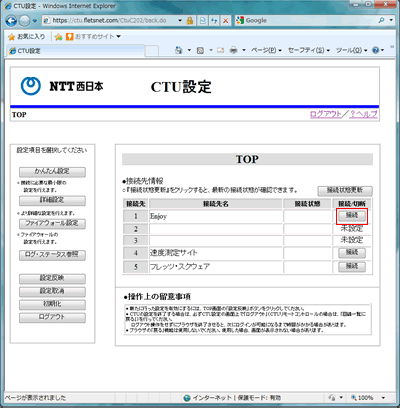Image resolution: width=400 pixels, height=408 pixels.
Task: Open the print options dropdown arrow
Action: click(x=244, y=50)
